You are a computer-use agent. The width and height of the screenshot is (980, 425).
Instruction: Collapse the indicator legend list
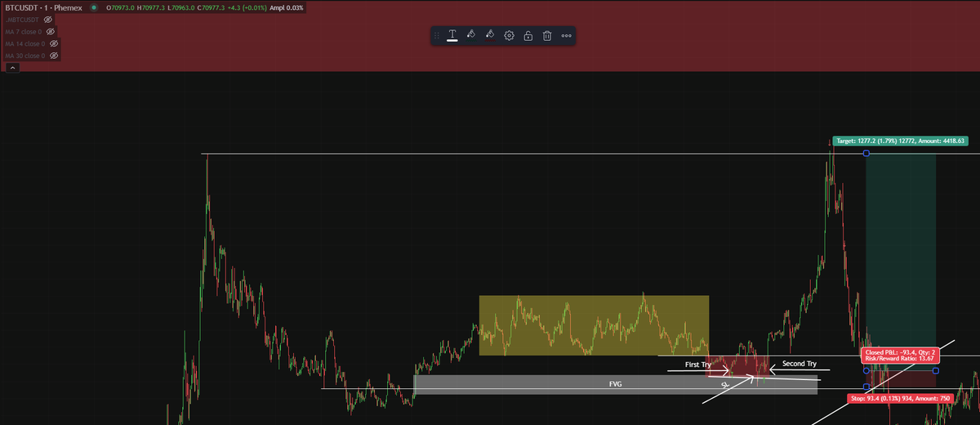point(11,68)
